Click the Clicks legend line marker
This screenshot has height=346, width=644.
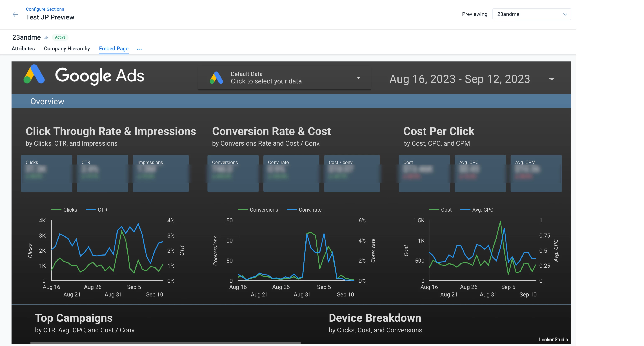point(56,210)
